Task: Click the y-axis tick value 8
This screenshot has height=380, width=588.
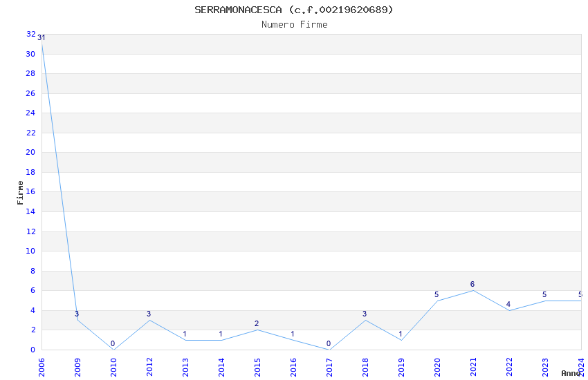Action: pyautogui.click(x=33, y=271)
